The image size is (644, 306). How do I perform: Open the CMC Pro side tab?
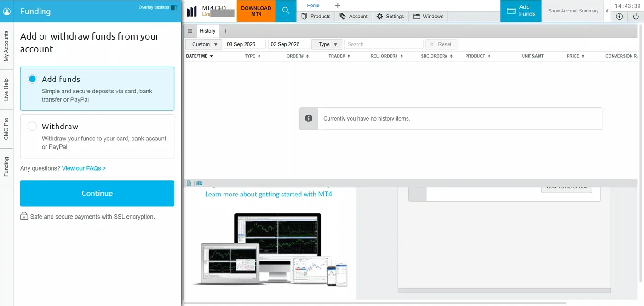(6, 129)
